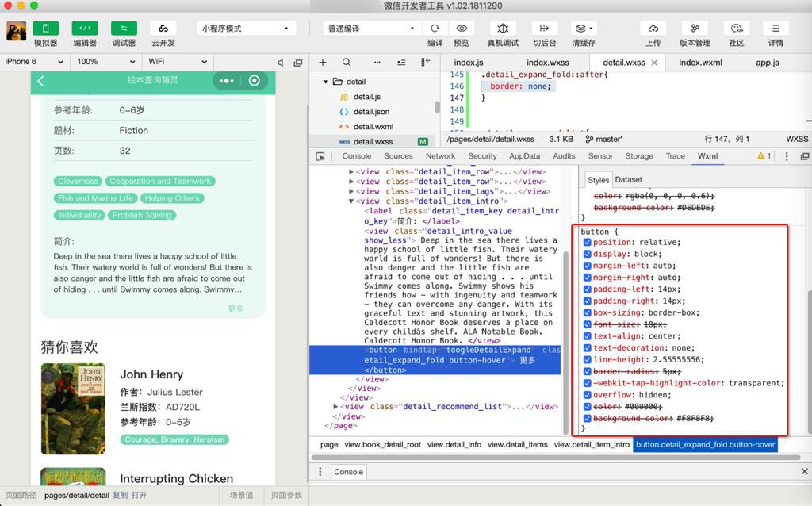This screenshot has width=812, height=506.
Task: Open the Console drawer dots menu
Action: coord(320,472)
